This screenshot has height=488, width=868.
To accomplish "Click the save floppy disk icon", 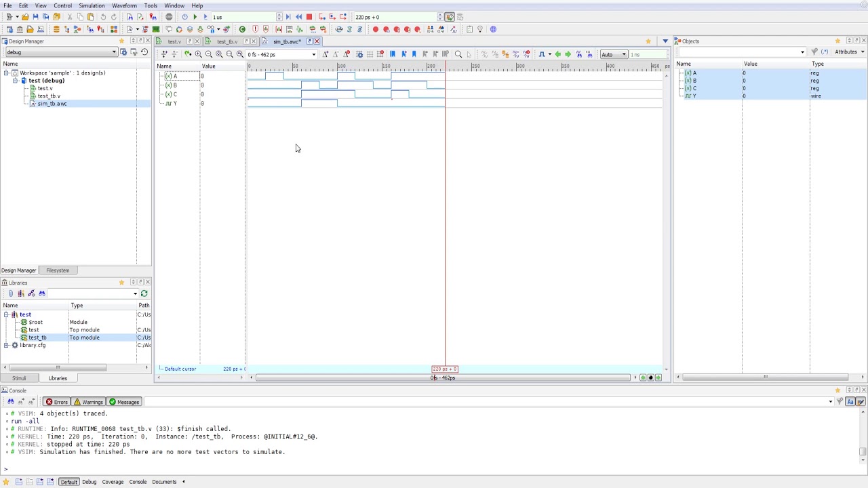I will 37,17.
